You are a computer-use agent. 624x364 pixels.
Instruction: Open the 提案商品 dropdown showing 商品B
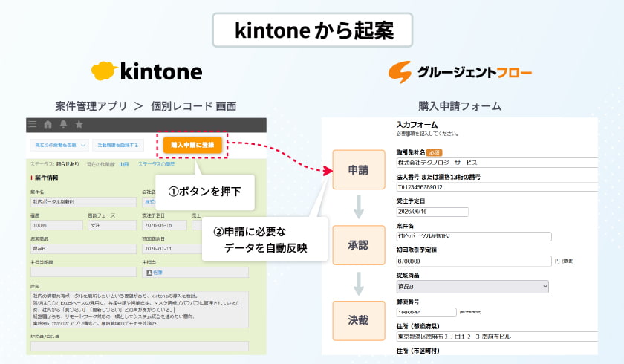point(472,287)
